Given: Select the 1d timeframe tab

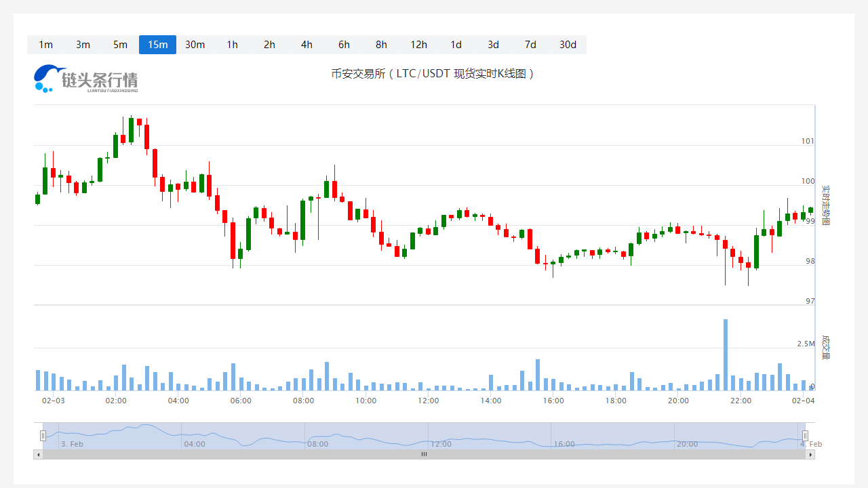Looking at the screenshot, I should (456, 45).
